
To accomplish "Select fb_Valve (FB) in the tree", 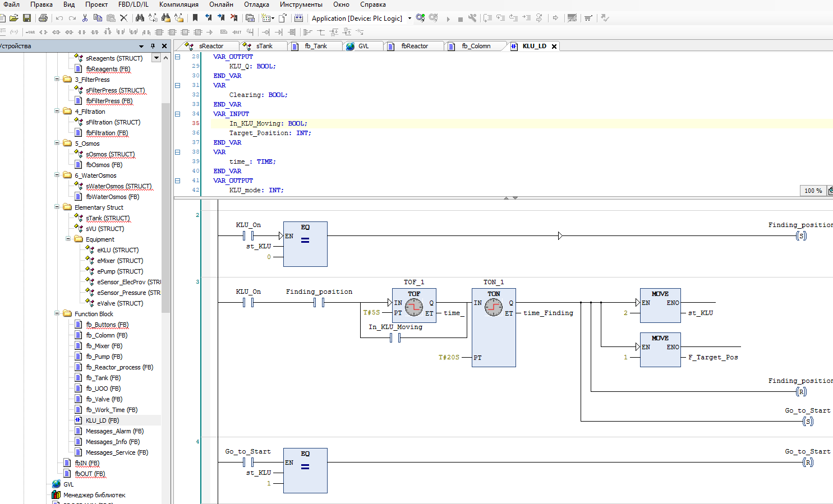I will (x=104, y=399).
